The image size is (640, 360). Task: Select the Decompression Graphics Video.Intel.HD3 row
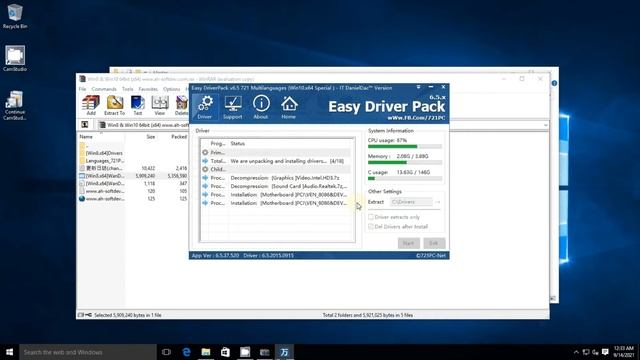click(276, 178)
